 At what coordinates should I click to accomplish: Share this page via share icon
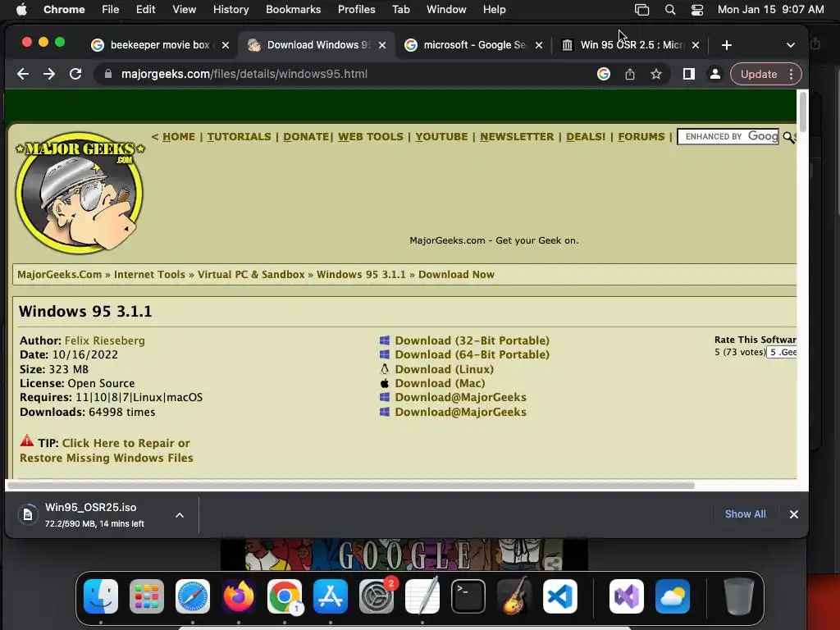click(x=630, y=74)
